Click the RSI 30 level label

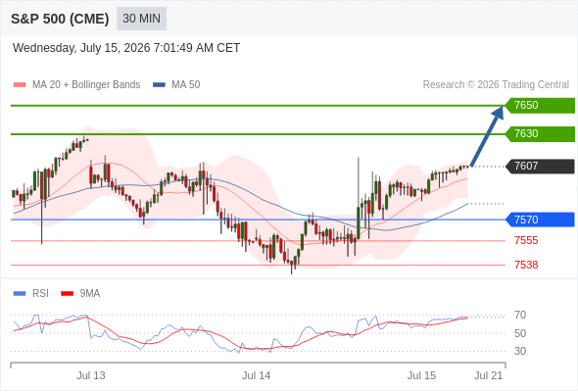520,351
